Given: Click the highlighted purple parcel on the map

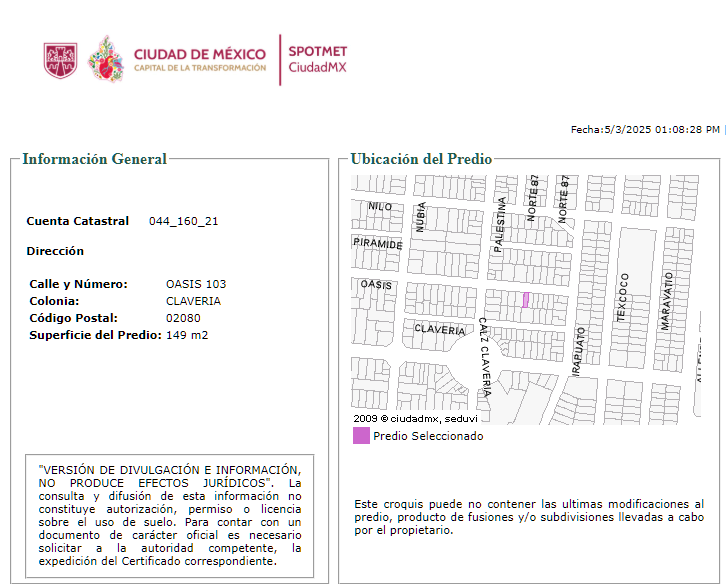Looking at the screenshot, I should pos(526,300).
